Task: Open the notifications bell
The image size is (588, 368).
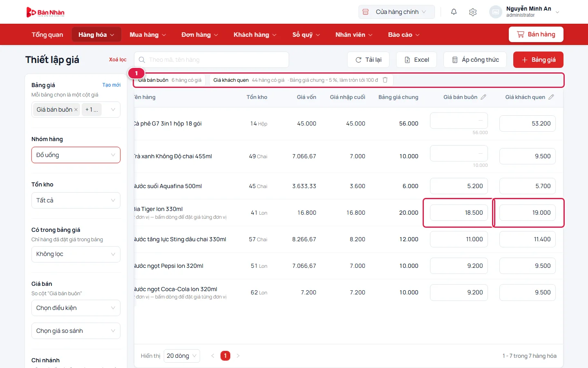Action: (454, 12)
